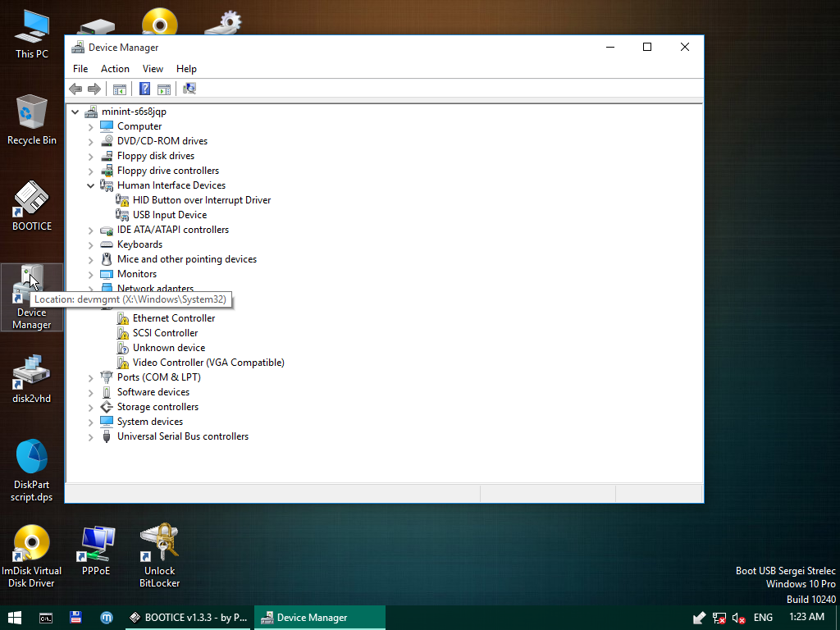Open the Action menu
The image size is (840, 630).
pos(115,69)
